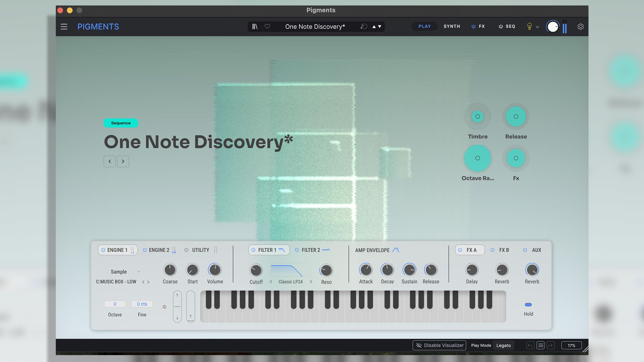The height and width of the screenshot is (362, 644).
Task: Switch to the SYNTH tab
Action: [x=452, y=26]
